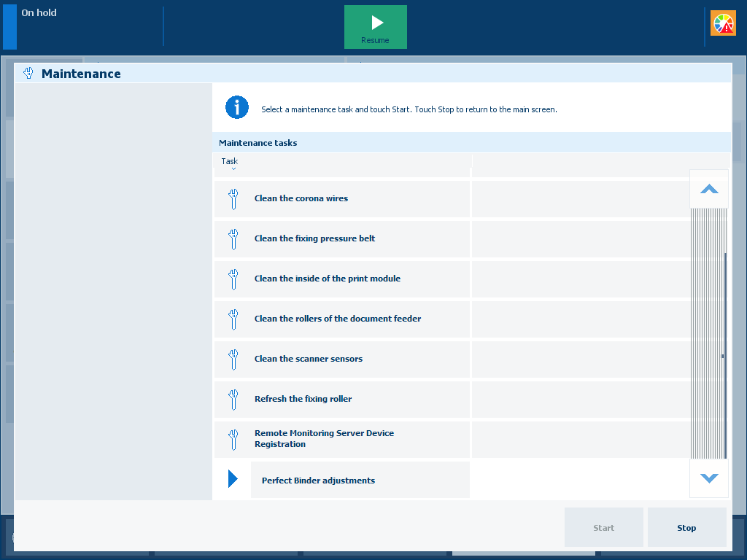Toggle sort order on Task column header
This screenshot has height=560, width=747.
point(230,162)
